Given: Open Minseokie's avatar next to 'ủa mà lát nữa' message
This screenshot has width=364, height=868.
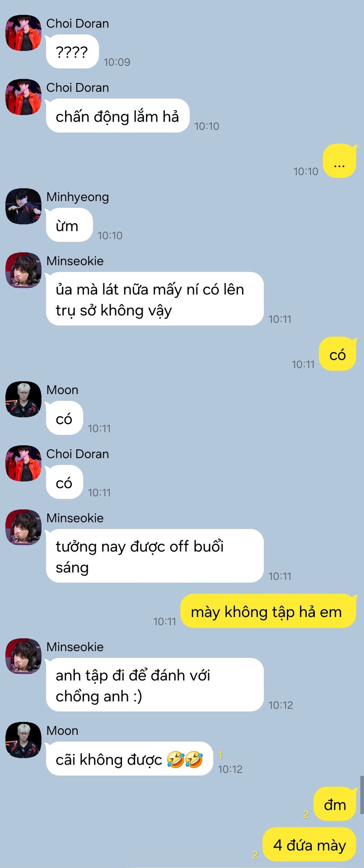Looking at the screenshot, I should (23, 270).
